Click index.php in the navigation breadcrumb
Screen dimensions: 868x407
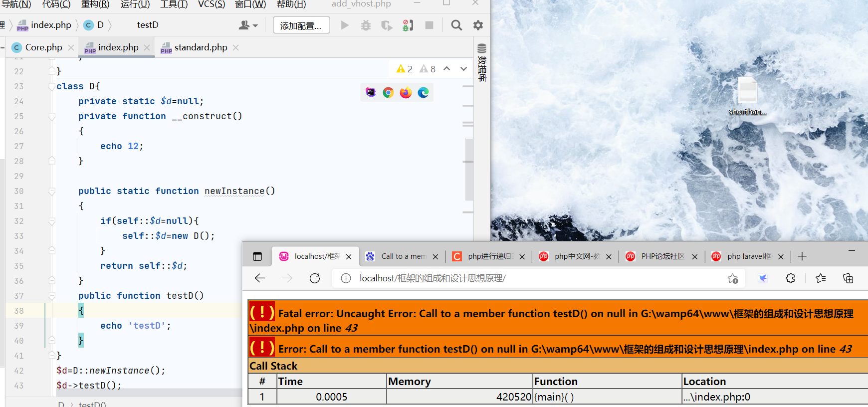(x=44, y=25)
